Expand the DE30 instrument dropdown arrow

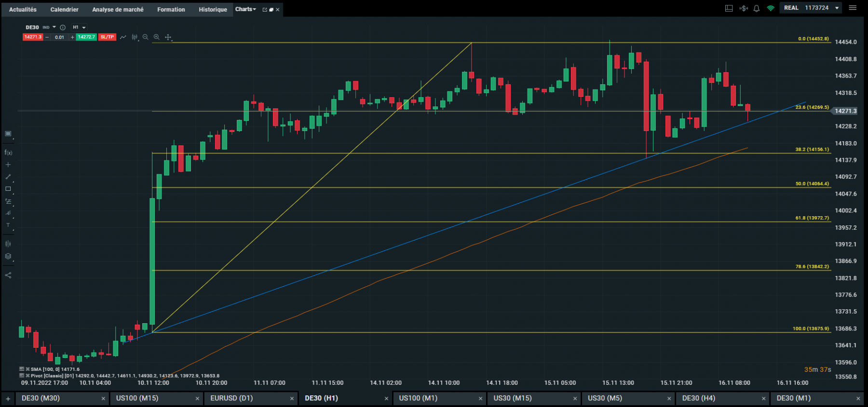pyautogui.click(x=54, y=27)
